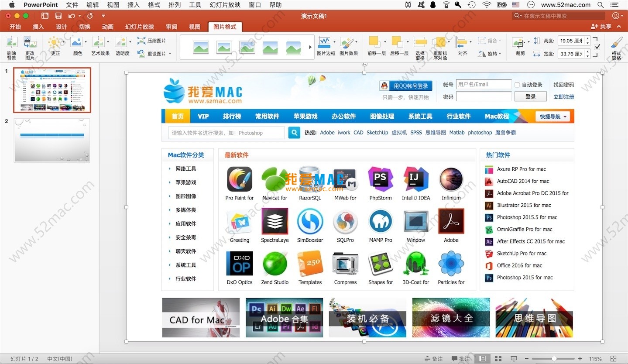628x364 pixels.
Task: Open the 选择窗格 selection pane
Action: pos(420,43)
